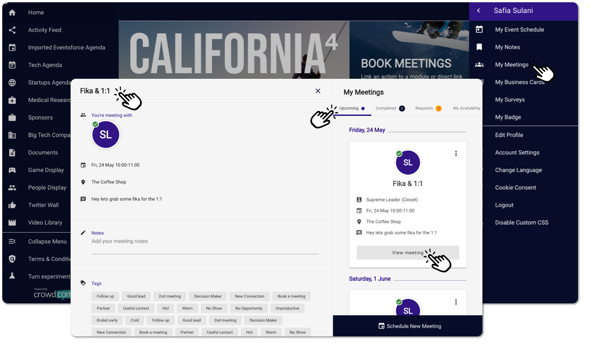Switch to the Completed meetings tab
This screenshot has height=364, width=597.
point(390,109)
